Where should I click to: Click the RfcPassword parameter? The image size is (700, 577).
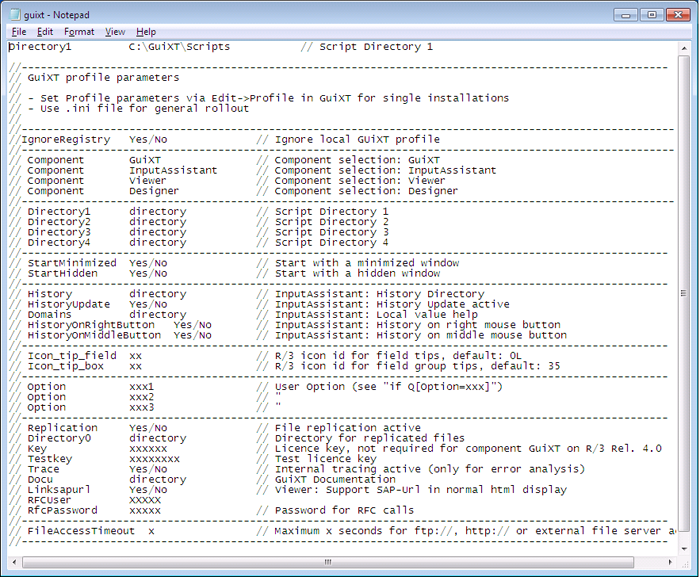point(62,510)
